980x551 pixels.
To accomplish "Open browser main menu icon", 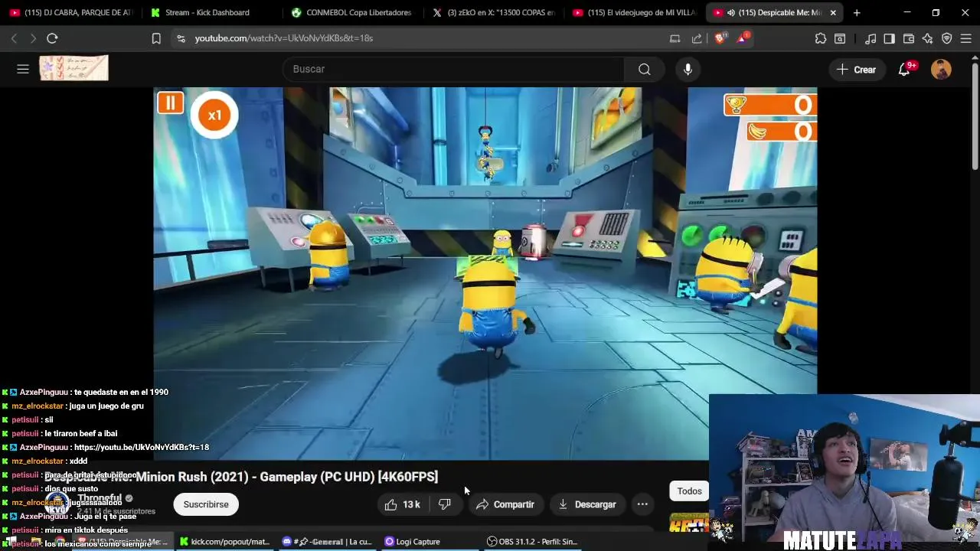I will pos(966,38).
